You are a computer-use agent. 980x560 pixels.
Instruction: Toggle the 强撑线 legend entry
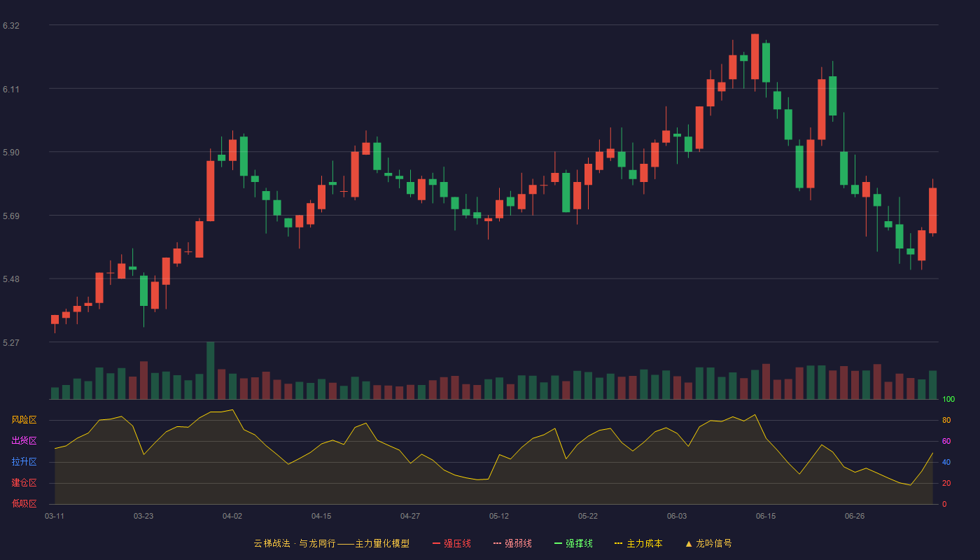point(573,543)
